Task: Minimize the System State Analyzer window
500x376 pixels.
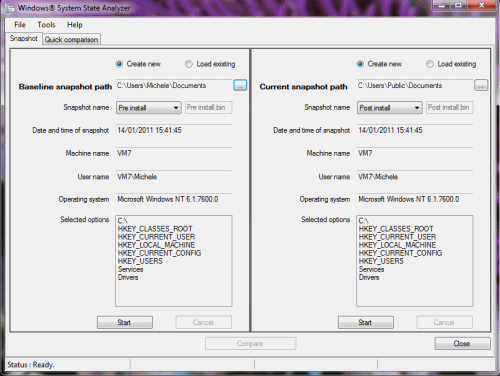Action: [442, 5]
